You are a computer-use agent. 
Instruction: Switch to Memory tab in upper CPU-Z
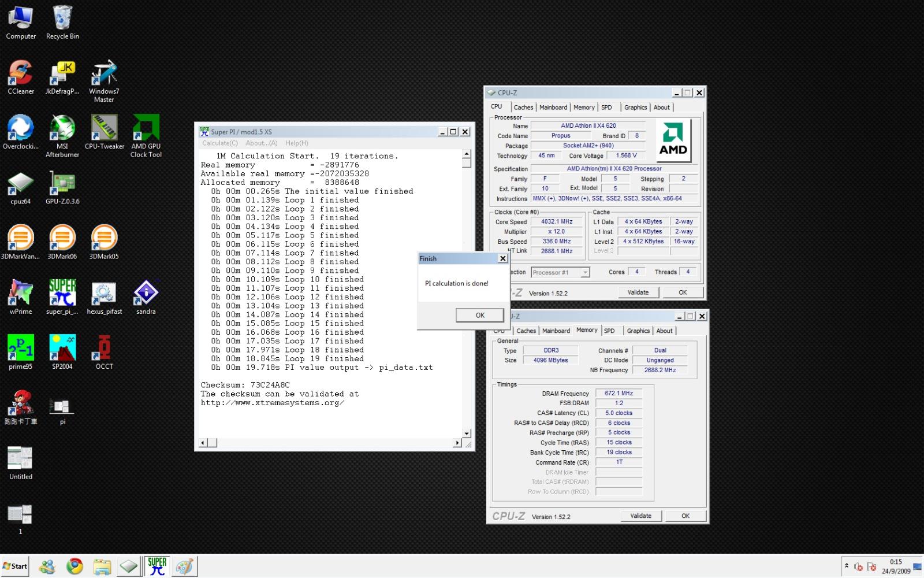tap(584, 108)
